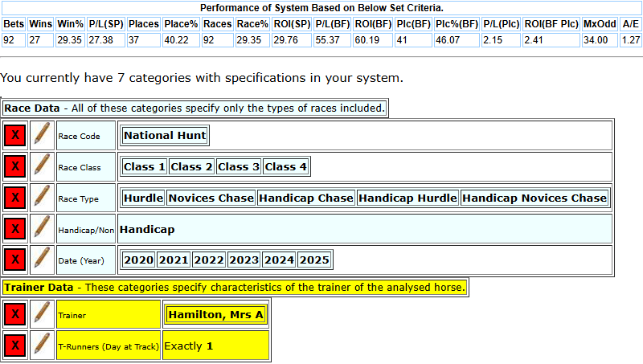Click the Bets column header
The height and width of the screenshot is (364, 643).
pos(14,24)
